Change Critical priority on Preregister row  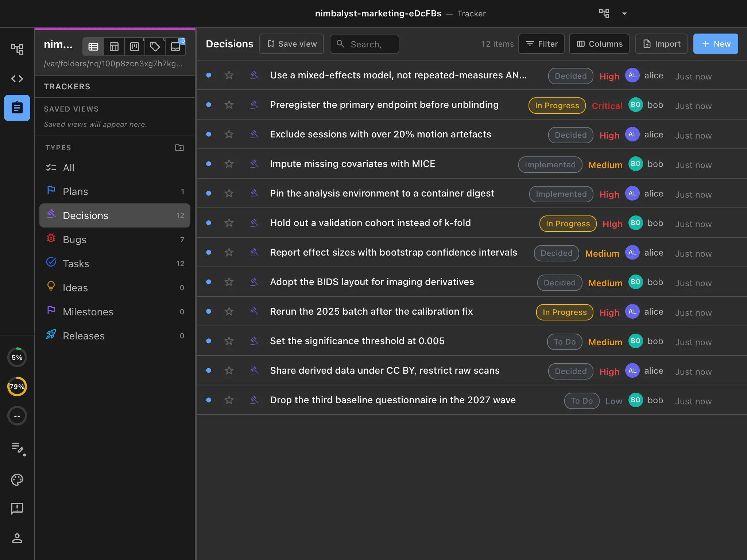pos(607,106)
